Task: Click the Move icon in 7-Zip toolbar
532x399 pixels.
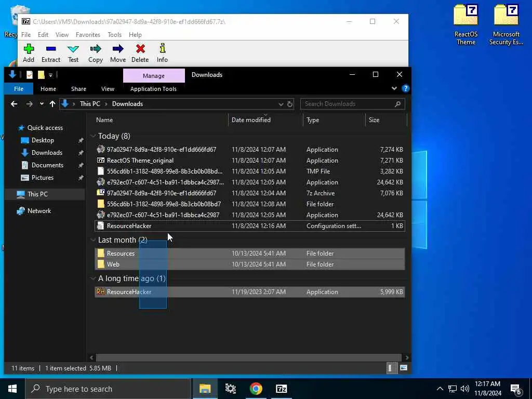Action: 118,54
